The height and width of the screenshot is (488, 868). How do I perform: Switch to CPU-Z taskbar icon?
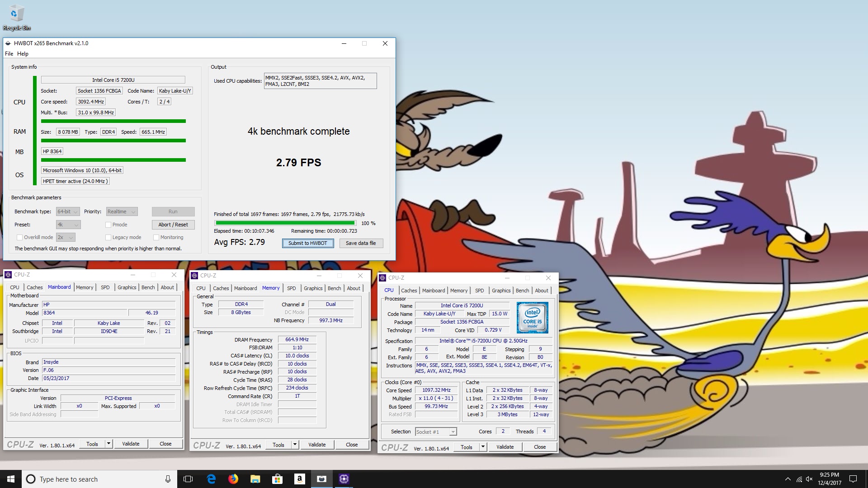coord(344,479)
